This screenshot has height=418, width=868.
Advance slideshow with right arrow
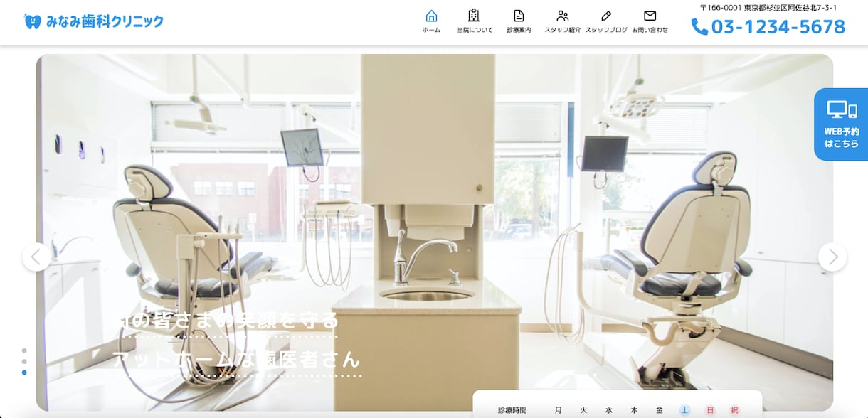(x=832, y=257)
